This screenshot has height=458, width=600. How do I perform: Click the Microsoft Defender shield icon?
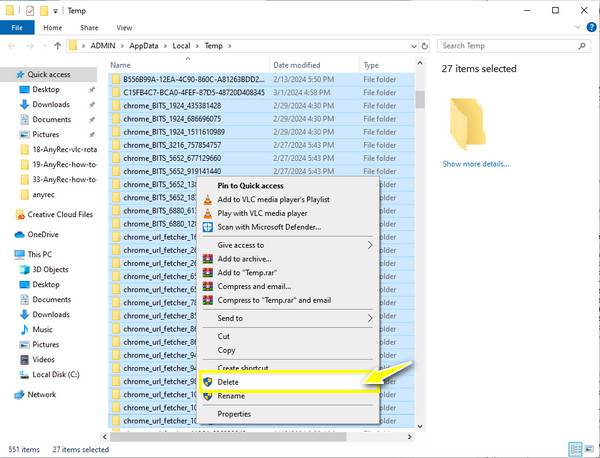point(208,227)
